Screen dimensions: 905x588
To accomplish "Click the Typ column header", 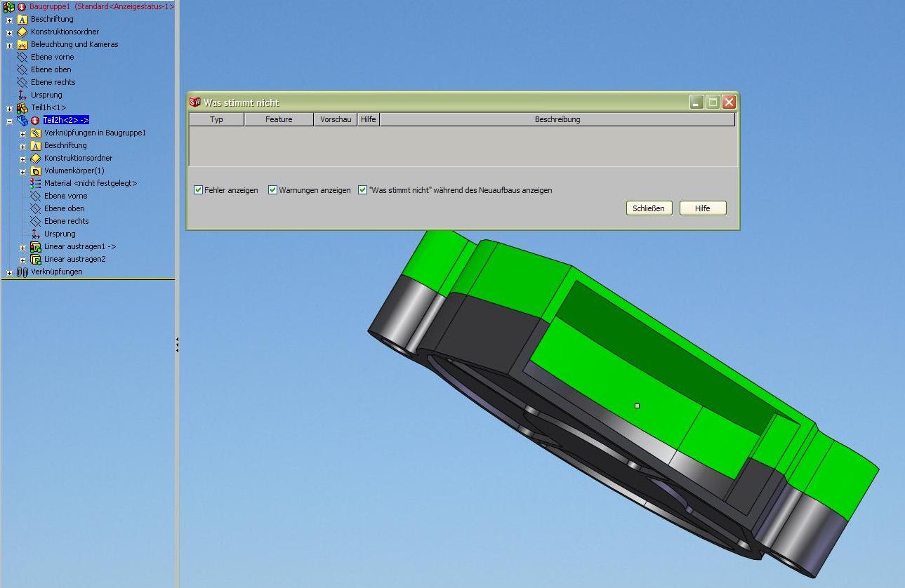I will pyautogui.click(x=216, y=119).
